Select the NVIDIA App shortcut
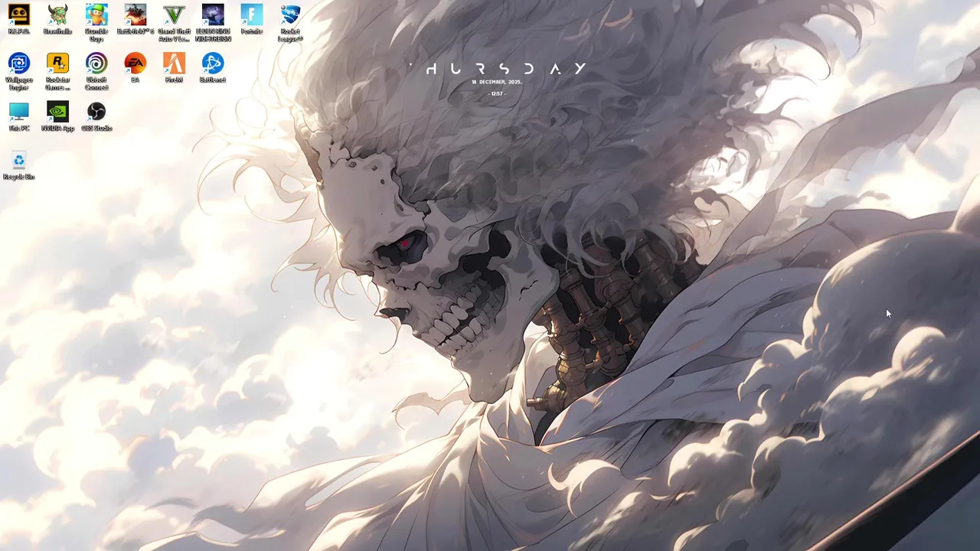The height and width of the screenshot is (551, 980). 57,116
